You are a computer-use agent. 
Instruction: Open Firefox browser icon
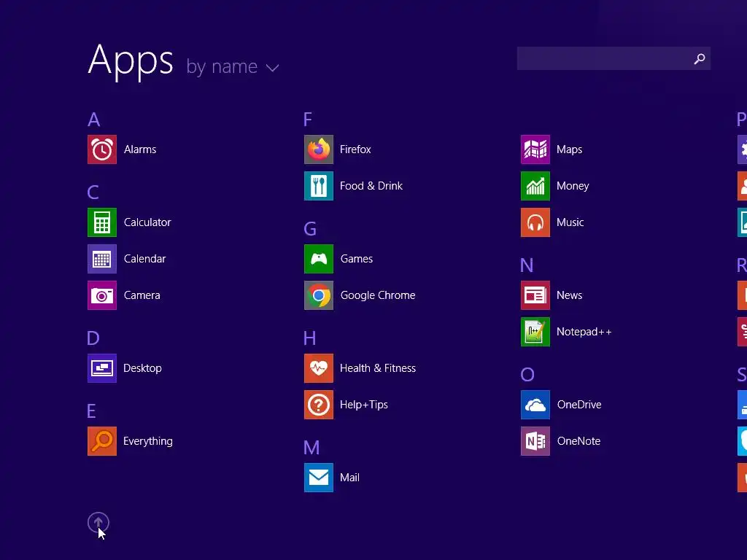[319, 149]
